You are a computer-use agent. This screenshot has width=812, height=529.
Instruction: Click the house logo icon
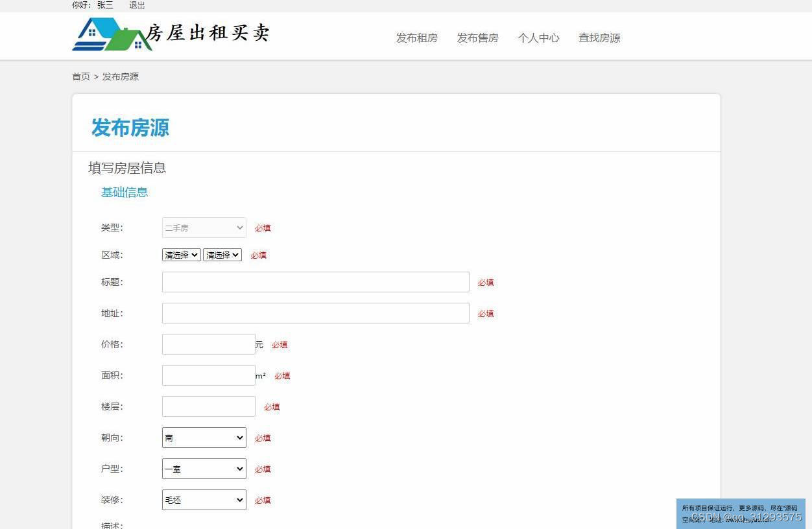(x=111, y=34)
